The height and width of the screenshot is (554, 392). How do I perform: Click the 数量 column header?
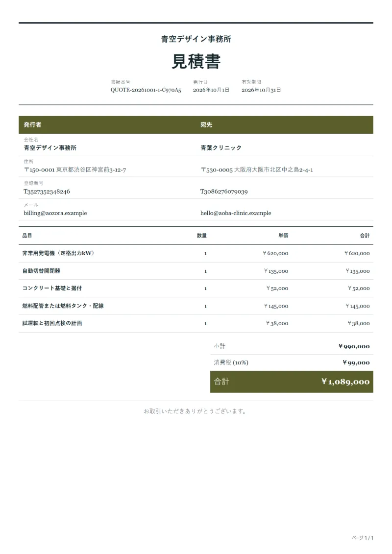click(x=202, y=235)
